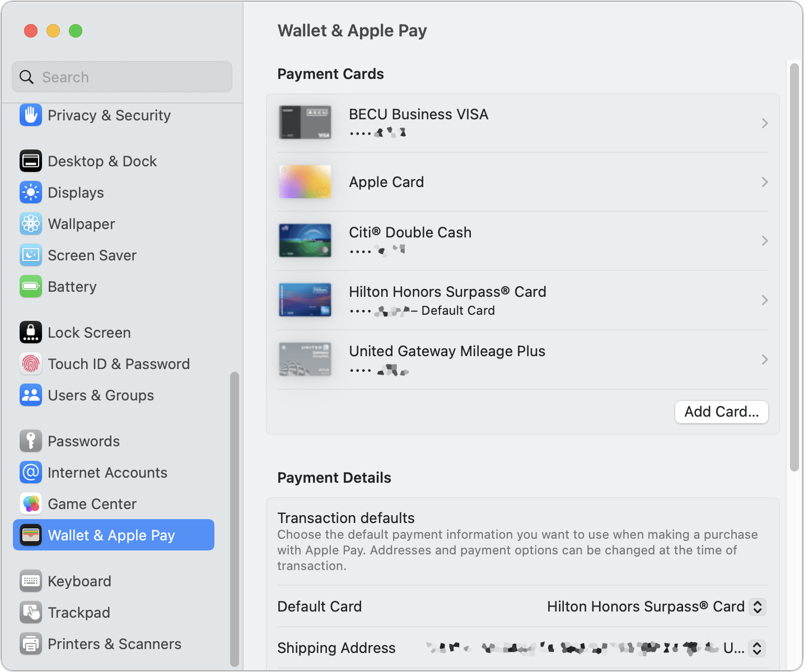The height and width of the screenshot is (672, 804).
Task: Select the Displays sidebar icon
Action: coord(30,192)
